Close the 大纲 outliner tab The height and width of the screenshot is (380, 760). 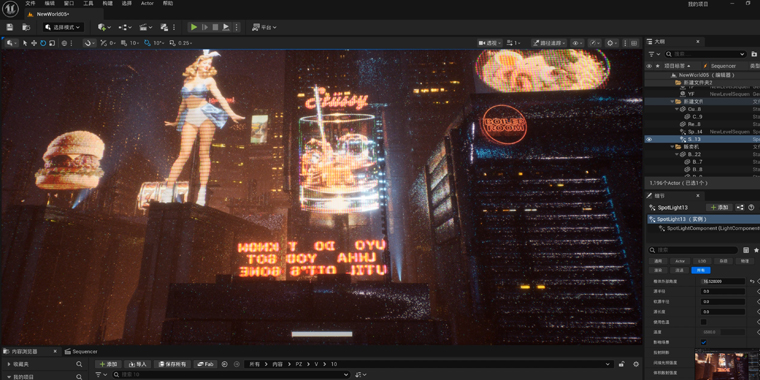[x=698, y=42]
